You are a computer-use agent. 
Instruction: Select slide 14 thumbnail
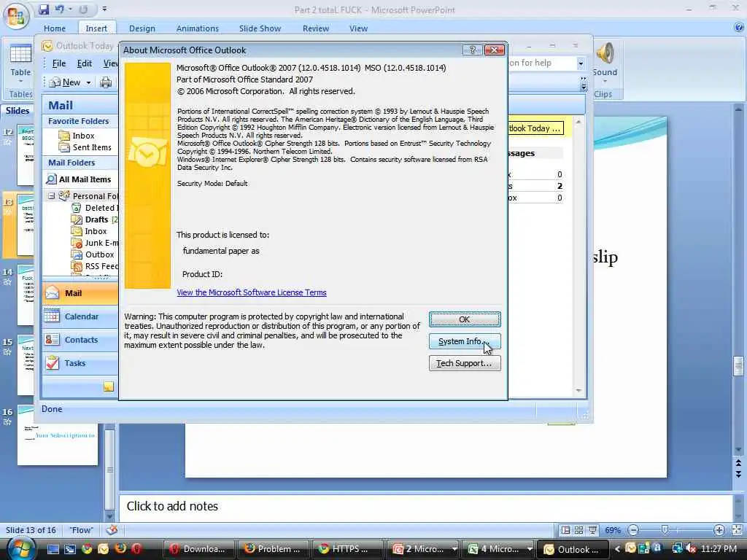click(x=26, y=295)
